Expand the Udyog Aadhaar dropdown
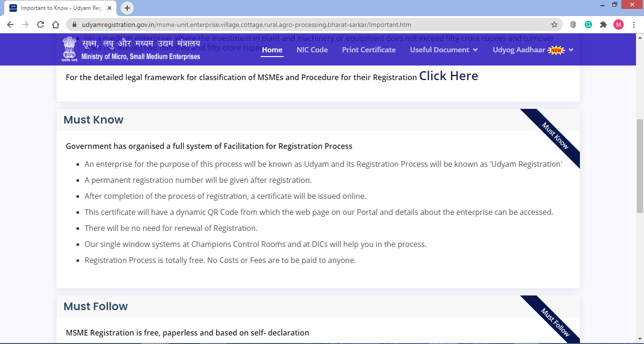Viewport: 644px width, 344px height. coord(519,49)
